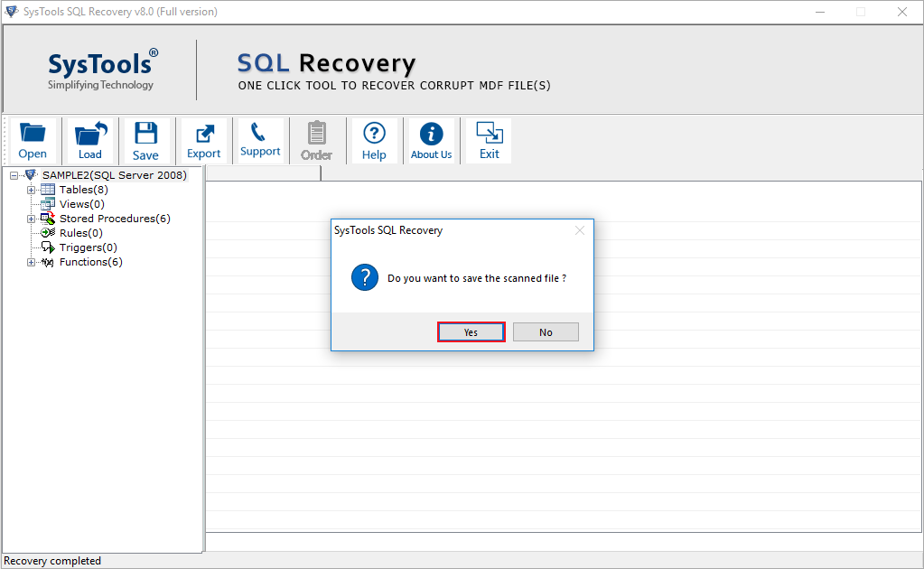
Task: Open the About Us info icon
Action: (432, 134)
